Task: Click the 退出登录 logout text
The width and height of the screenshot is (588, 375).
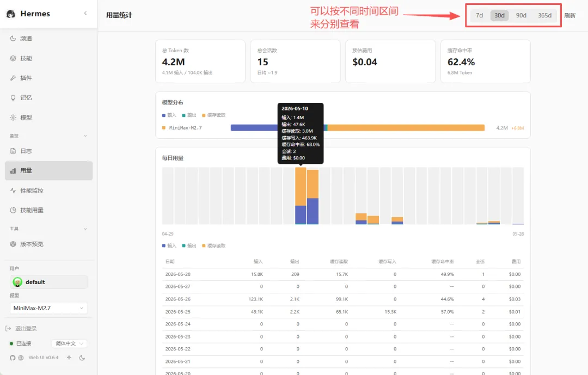Action: (26, 329)
